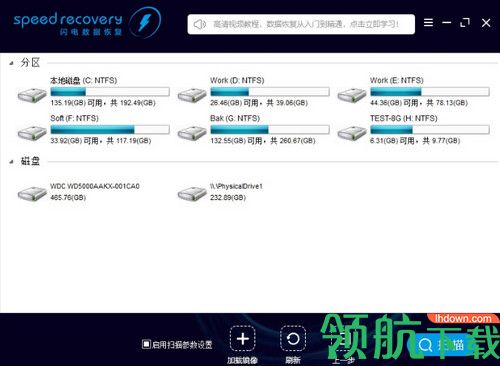Click the Work E: drive usage bar
Image resolution: width=500 pixels, height=366 pixels.
[430, 91]
